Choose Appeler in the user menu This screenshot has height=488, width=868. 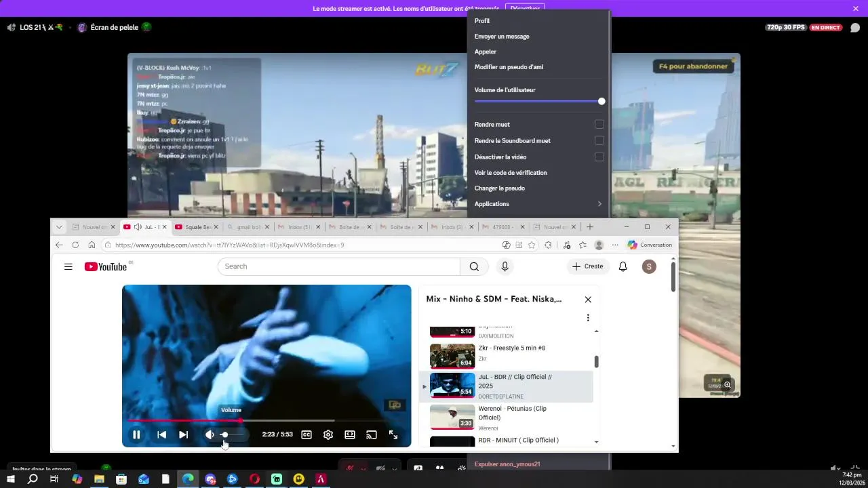tap(539, 52)
